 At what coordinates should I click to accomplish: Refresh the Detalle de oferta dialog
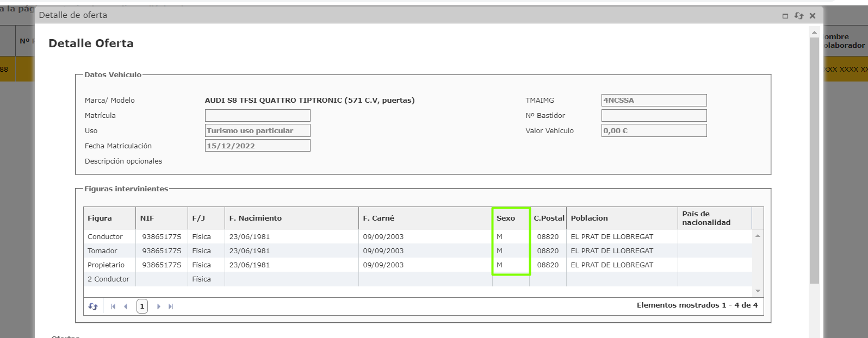tap(798, 16)
